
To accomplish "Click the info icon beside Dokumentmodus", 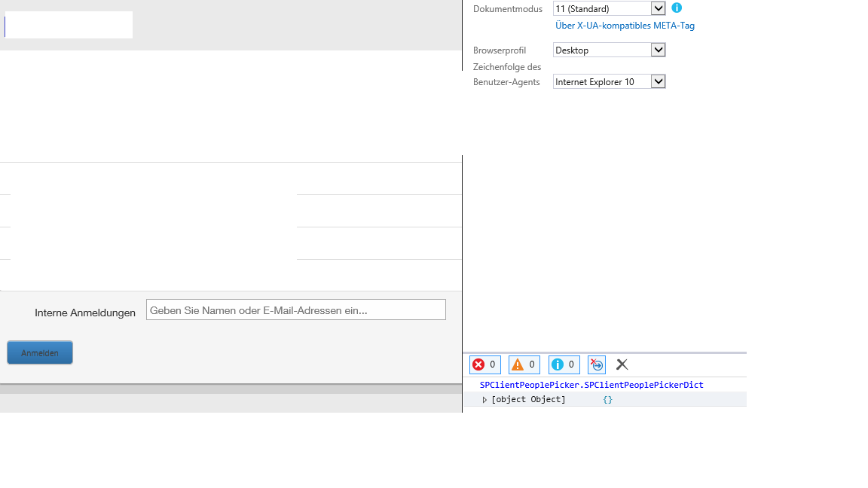I will (676, 8).
